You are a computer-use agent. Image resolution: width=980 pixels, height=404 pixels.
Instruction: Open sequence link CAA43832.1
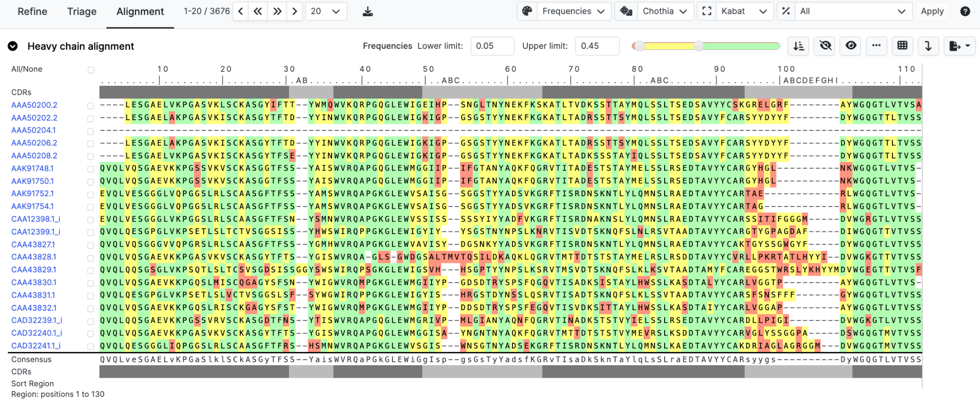[x=34, y=308]
